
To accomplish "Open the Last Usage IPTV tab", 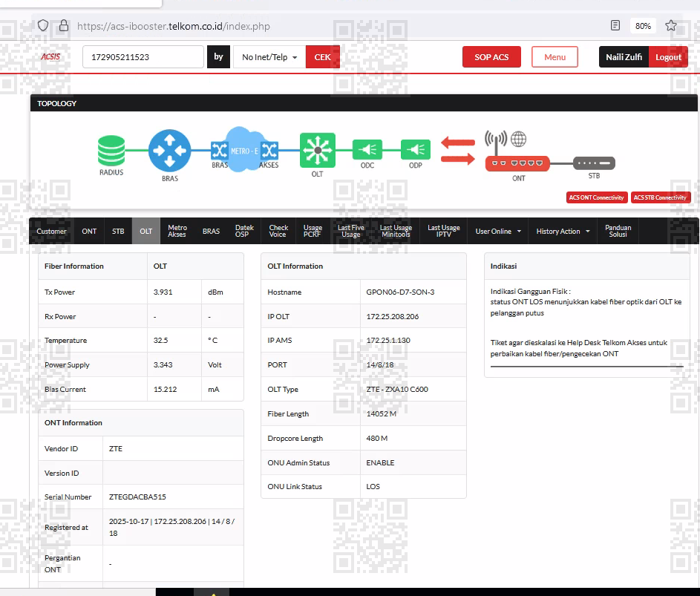I will (444, 232).
